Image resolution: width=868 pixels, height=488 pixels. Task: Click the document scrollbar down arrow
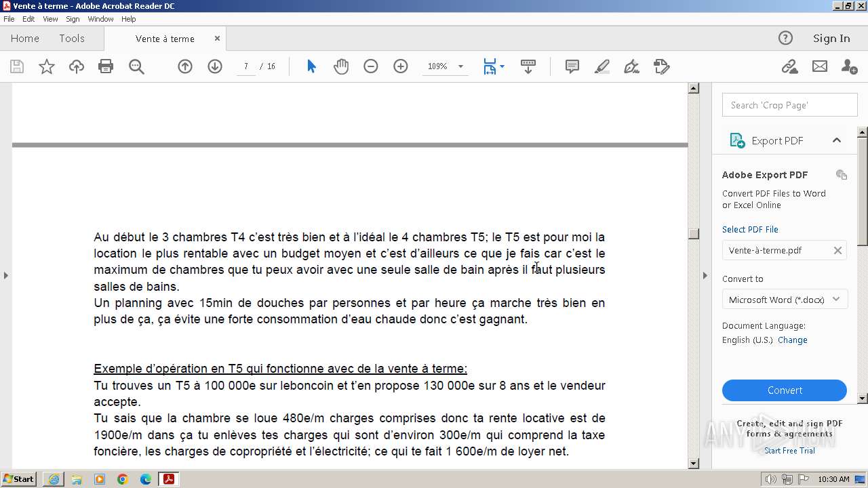click(x=694, y=464)
